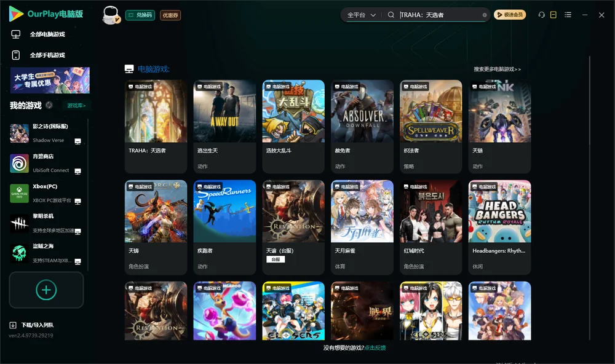
Task: Open 极速会员 membership button
Action: [509, 15]
